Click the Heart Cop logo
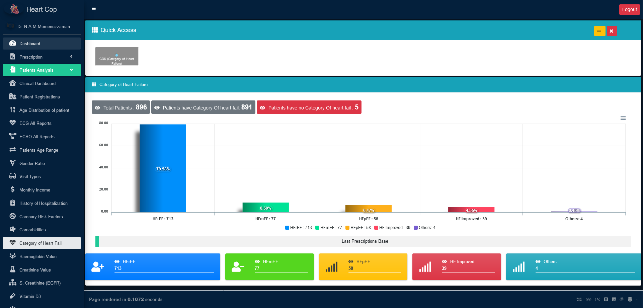Screen dimensions: 644x308 (14, 9)
